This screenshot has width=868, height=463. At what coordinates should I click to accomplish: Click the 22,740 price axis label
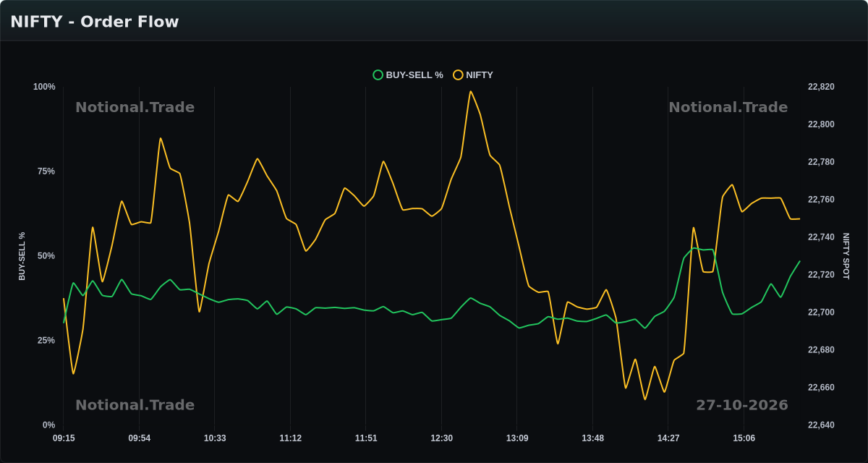821,237
